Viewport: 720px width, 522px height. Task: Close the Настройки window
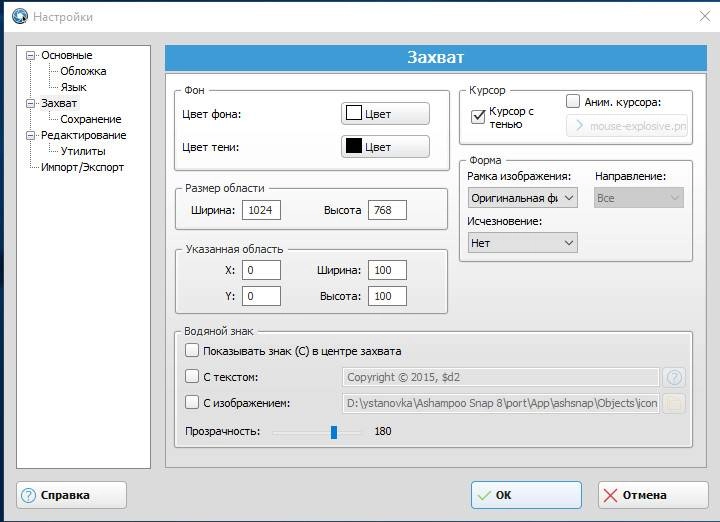pyautogui.click(x=704, y=17)
